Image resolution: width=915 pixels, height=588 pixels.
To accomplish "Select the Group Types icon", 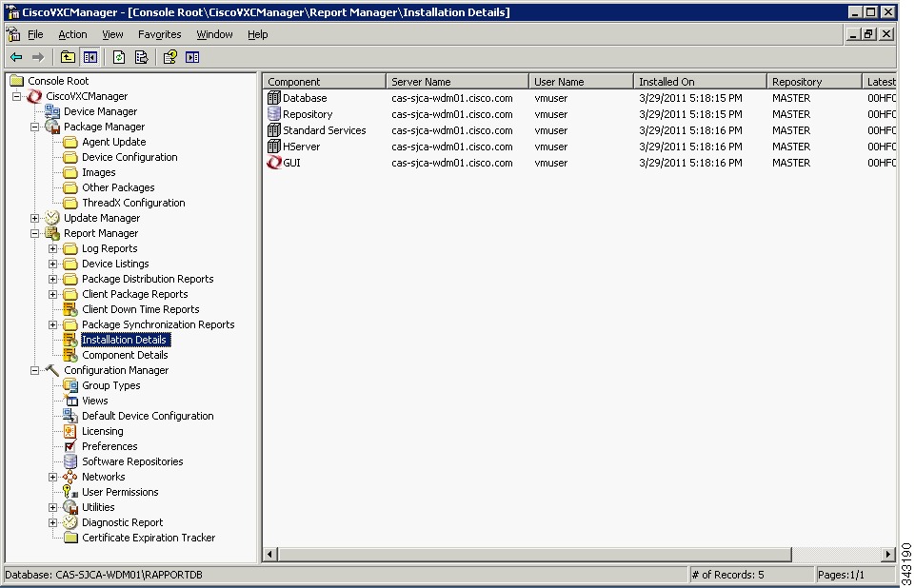I will 70,385.
